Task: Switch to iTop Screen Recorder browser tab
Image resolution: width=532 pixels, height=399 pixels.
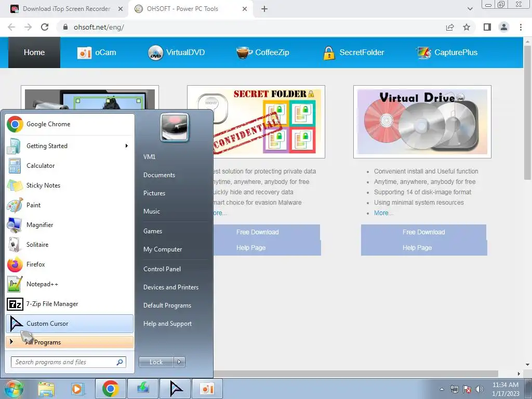Action: coord(66,9)
